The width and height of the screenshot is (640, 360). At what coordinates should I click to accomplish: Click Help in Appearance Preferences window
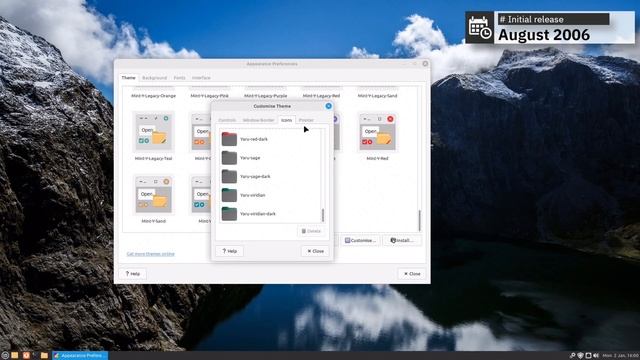(133, 274)
